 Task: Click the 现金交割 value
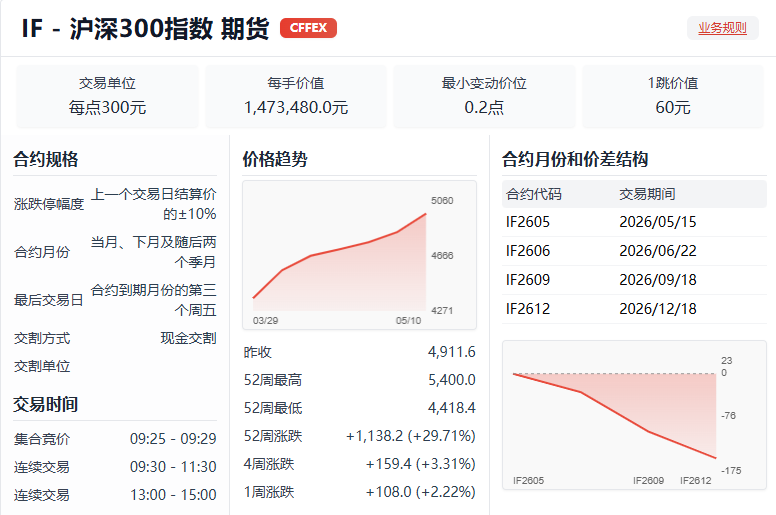click(189, 338)
